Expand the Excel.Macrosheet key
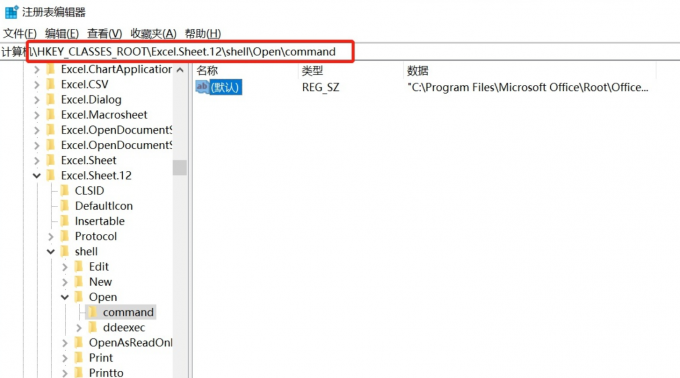The height and width of the screenshot is (378, 680). (37, 115)
